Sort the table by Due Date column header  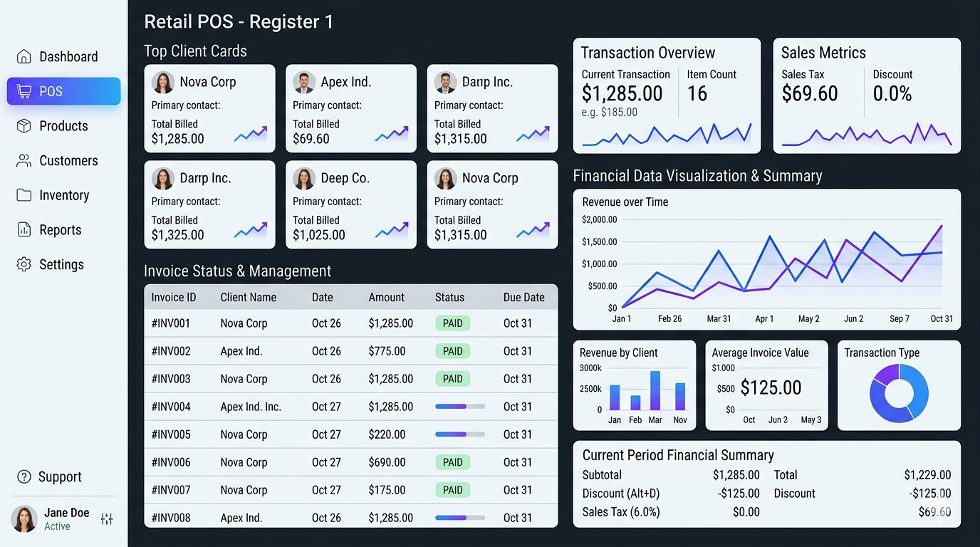pyautogui.click(x=523, y=298)
